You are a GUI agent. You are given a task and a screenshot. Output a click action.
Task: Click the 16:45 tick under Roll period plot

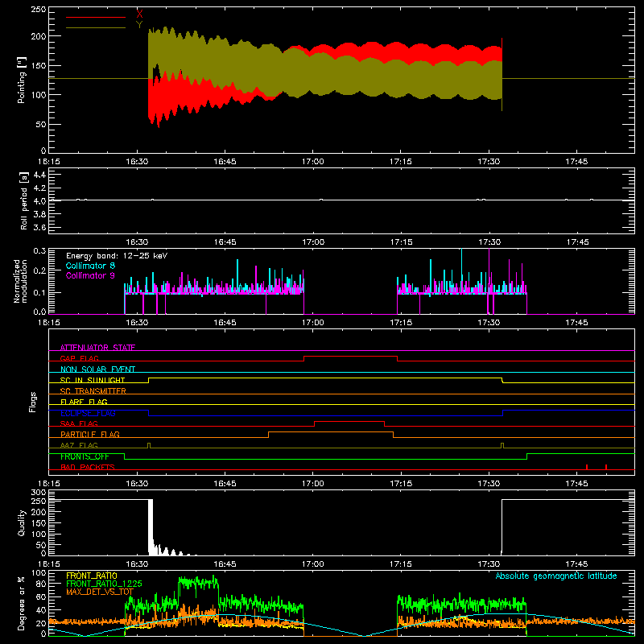pyautogui.click(x=225, y=242)
